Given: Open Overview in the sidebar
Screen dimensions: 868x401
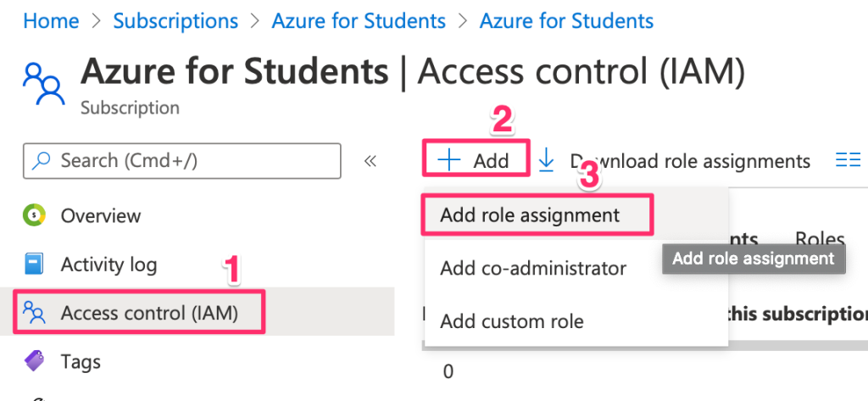Looking at the screenshot, I should [x=101, y=215].
